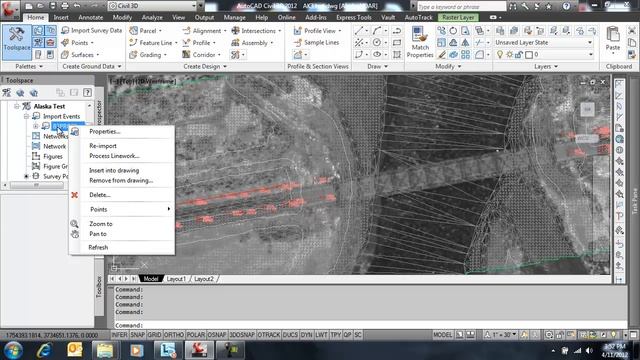Open Windows Start menu
The height and width of the screenshot is (360, 640).
(x=13, y=350)
